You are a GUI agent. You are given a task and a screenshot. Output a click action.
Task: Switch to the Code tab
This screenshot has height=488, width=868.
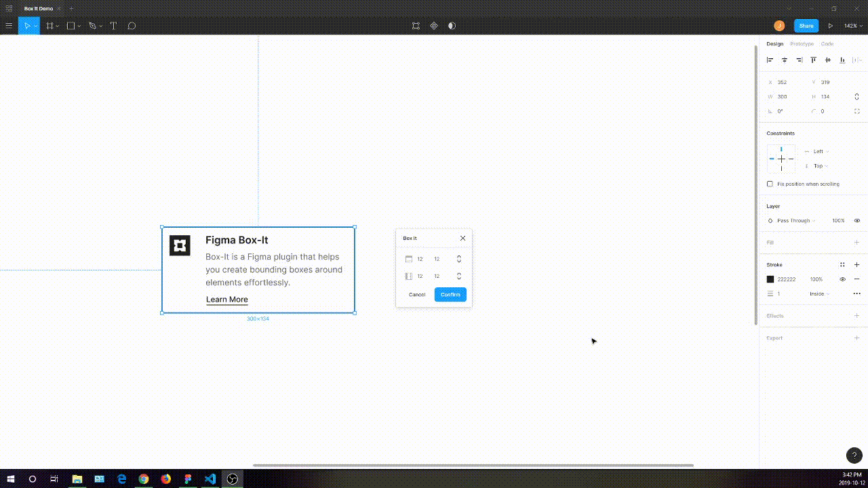827,43
